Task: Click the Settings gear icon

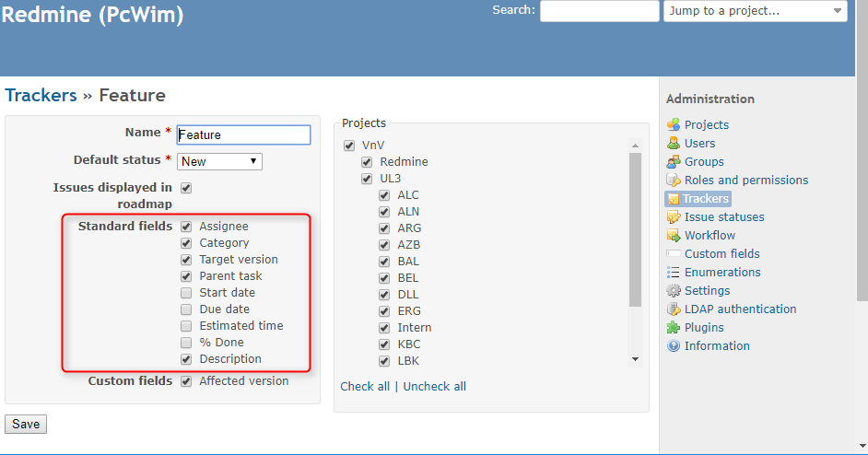Action: [x=674, y=291]
